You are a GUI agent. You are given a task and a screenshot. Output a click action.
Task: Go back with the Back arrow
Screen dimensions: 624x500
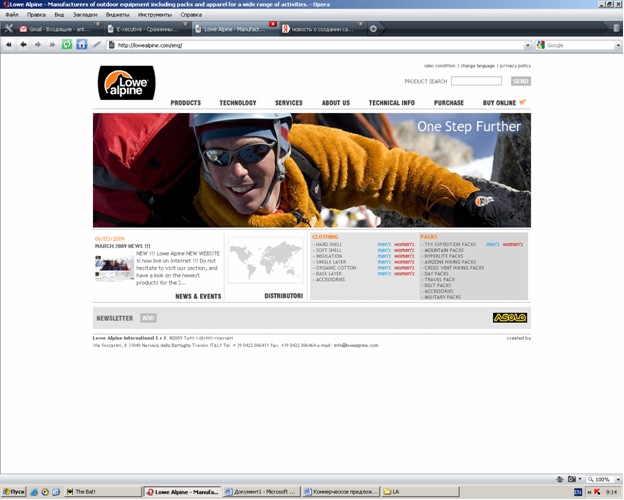[23, 45]
